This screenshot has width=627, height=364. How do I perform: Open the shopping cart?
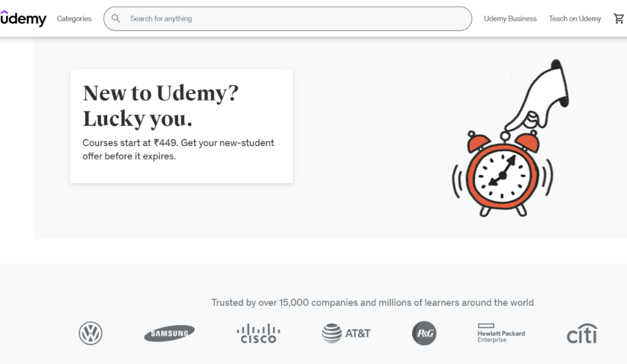click(x=619, y=18)
